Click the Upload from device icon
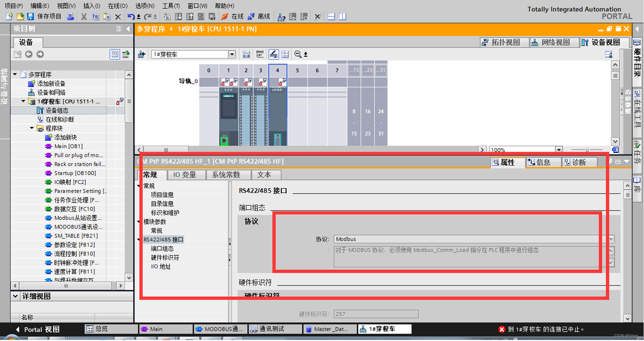Viewport: 644px width, 341px height. click(x=190, y=16)
